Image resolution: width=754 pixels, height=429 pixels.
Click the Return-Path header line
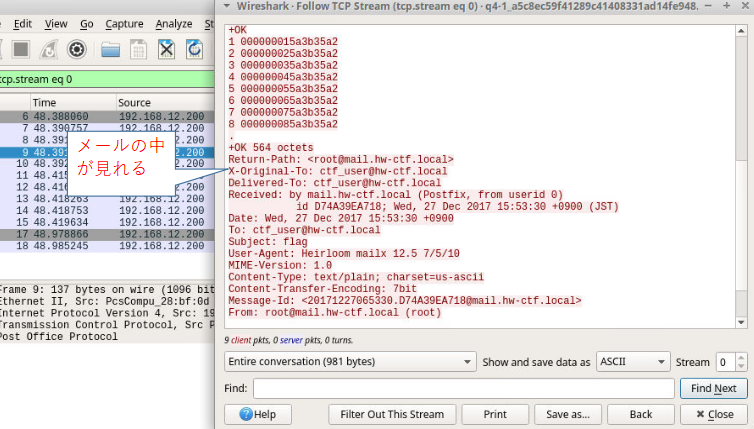(x=340, y=159)
